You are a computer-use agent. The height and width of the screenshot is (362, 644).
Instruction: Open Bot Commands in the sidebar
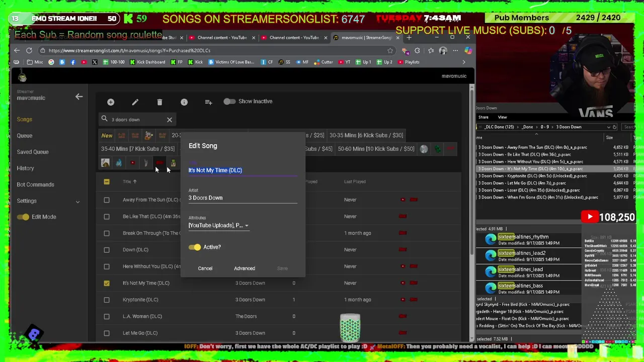[x=35, y=185]
